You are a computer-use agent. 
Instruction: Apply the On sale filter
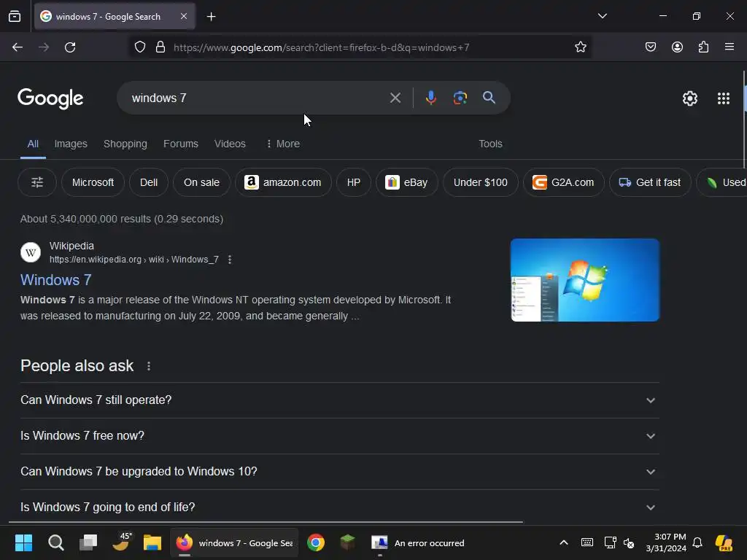pyautogui.click(x=201, y=182)
